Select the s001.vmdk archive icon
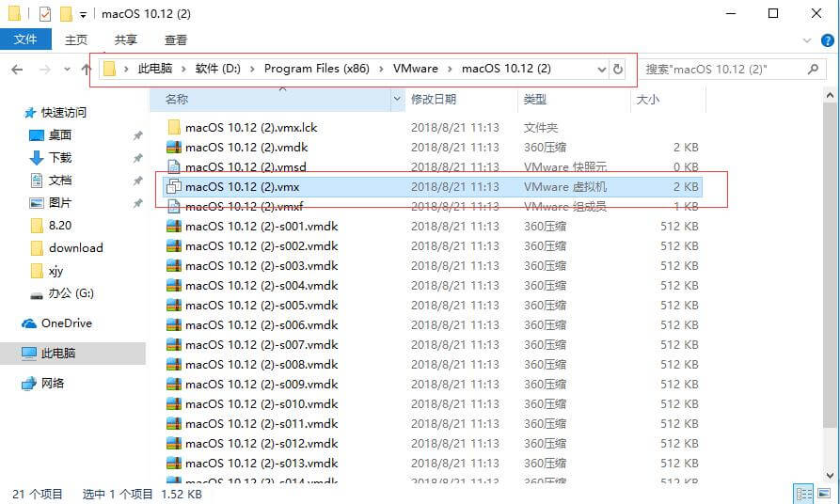Image resolution: width=840 pixels, height=504 pixels. pos(174,226)
